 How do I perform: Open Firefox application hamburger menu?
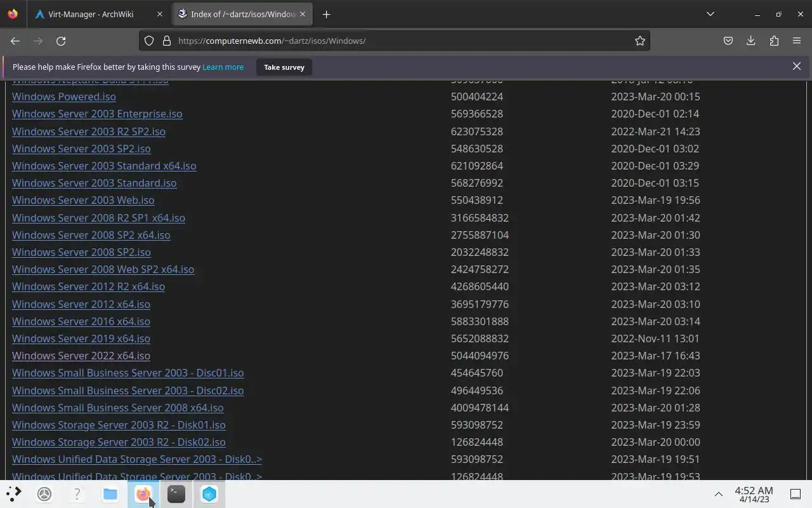pos(797,41)
